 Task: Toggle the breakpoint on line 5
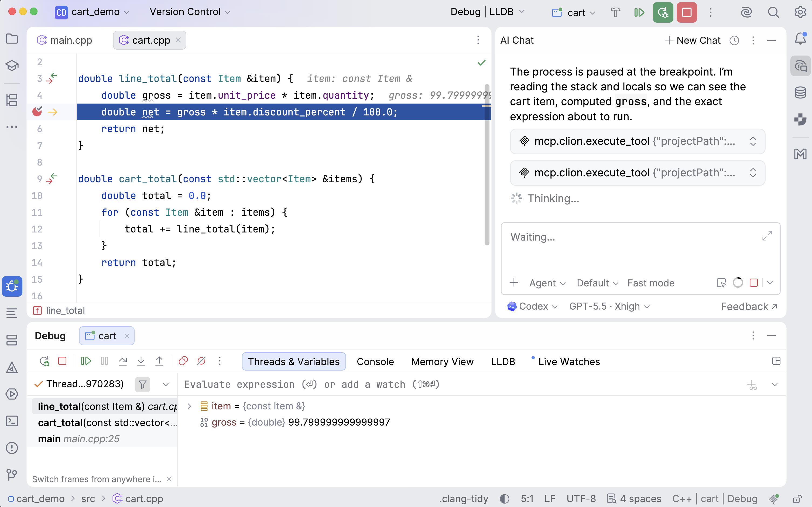pos(37,111)
